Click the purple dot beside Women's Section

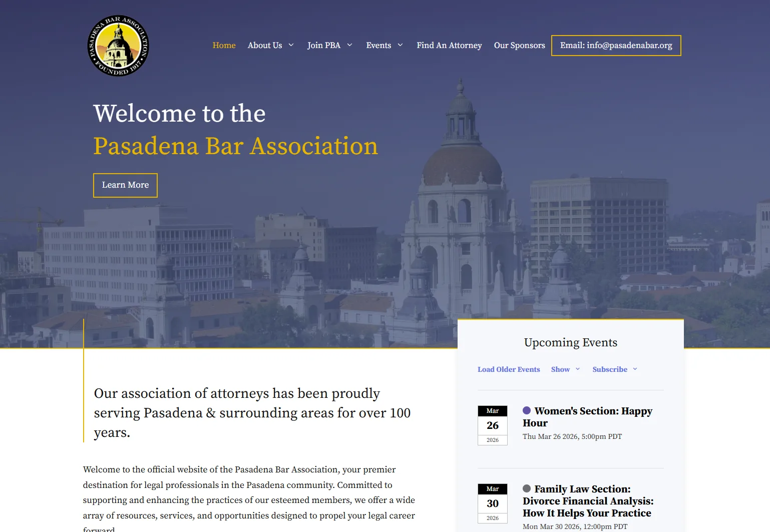click(527, 410)
